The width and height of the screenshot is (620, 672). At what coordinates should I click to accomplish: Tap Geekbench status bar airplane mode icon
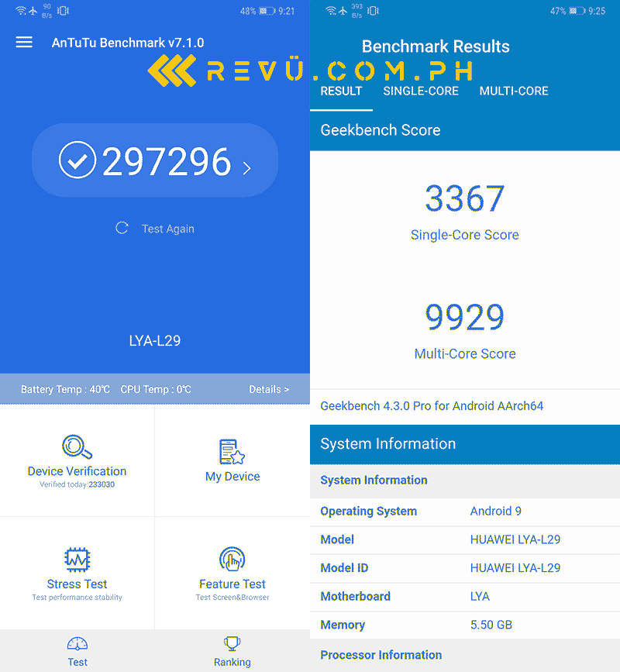click(x=343, y=11)
